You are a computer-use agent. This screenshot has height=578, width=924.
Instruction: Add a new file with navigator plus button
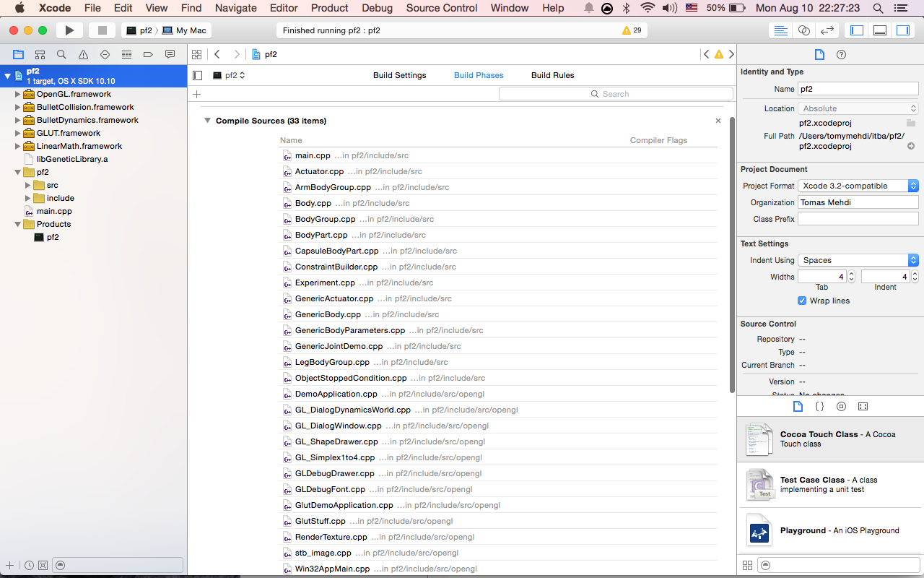coord(9,565)
